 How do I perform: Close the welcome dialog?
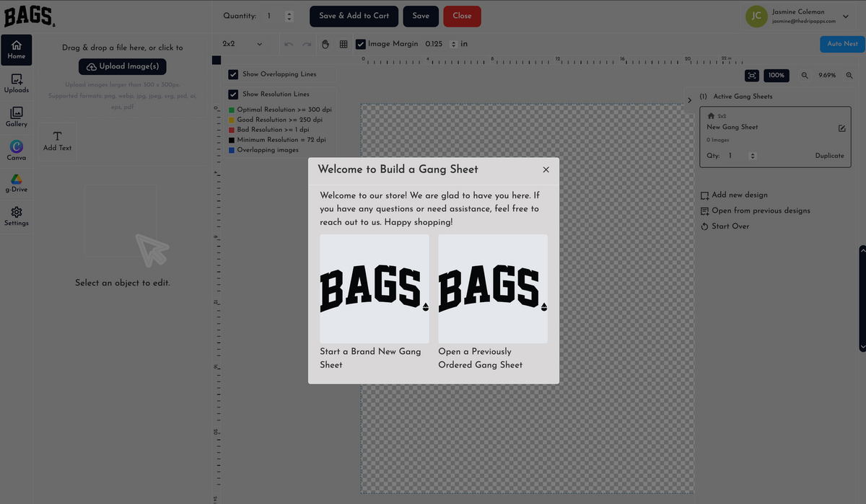pyautogui.click(x=546, y=169)
